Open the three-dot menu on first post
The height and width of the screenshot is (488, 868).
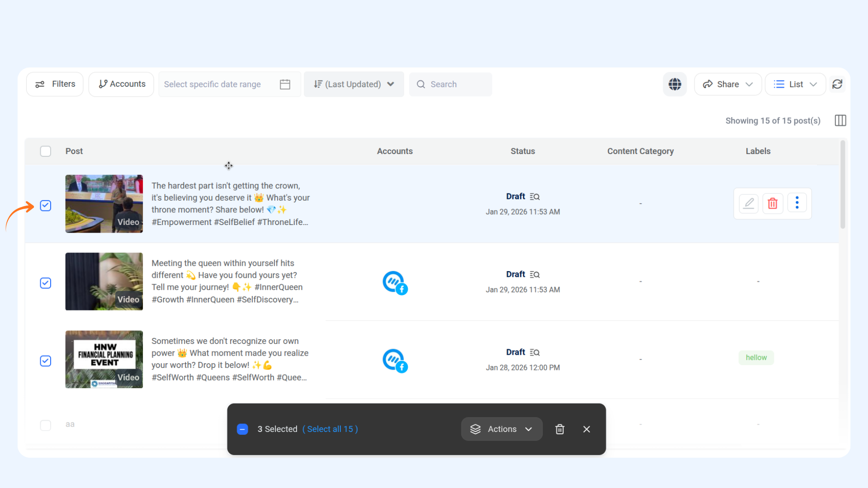coord(797,203)
